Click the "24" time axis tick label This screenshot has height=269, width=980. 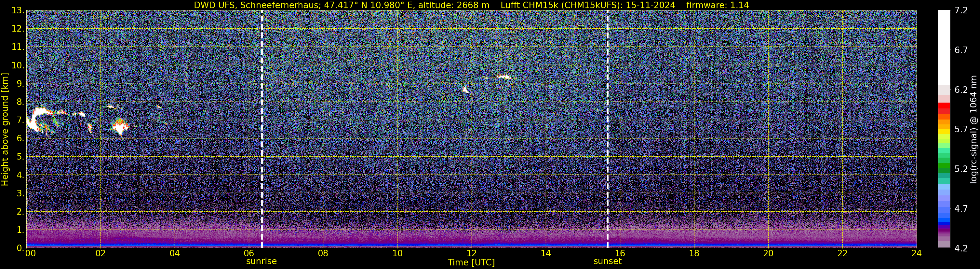pyautogui.click(x=917, y=253)
